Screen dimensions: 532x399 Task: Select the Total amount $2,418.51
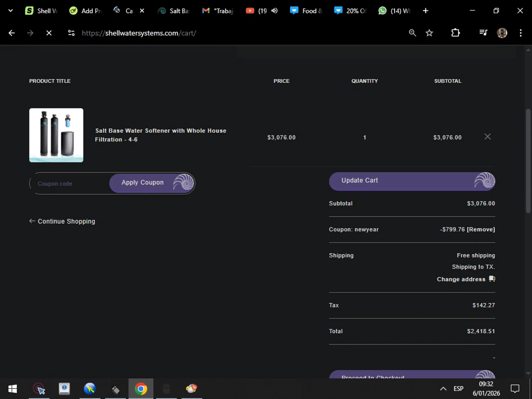481,331
